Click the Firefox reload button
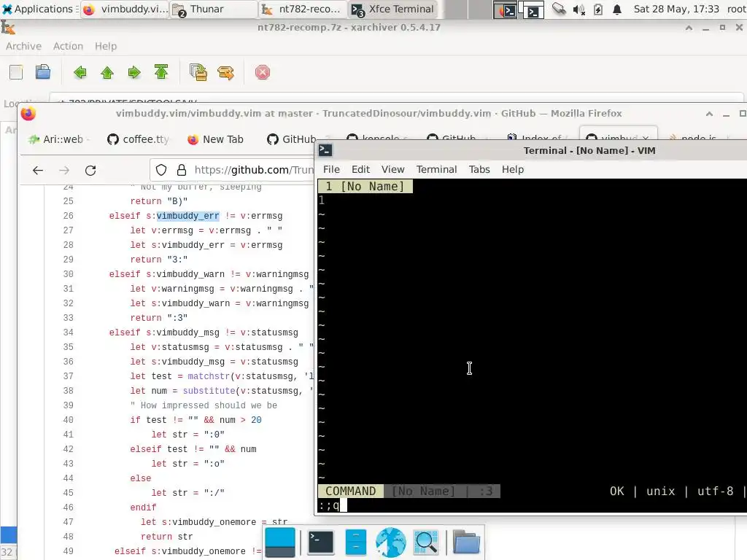The image size is (747, 560). (x=90, y=170)
